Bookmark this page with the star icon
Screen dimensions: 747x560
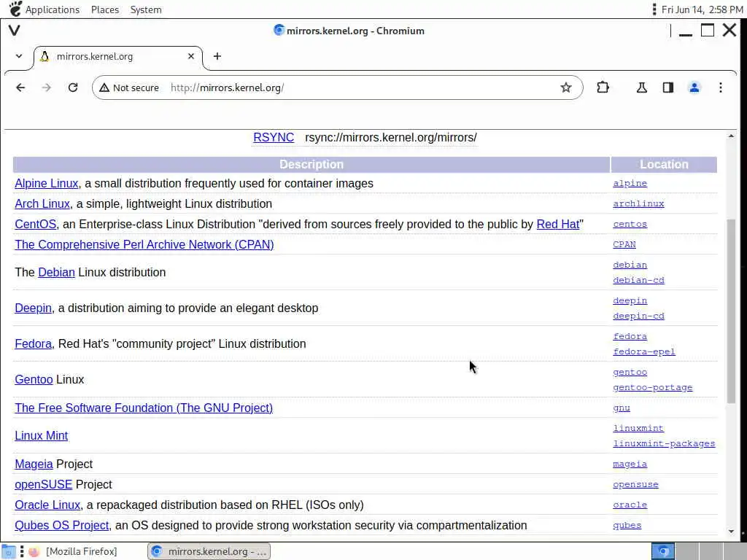(565, 87)
